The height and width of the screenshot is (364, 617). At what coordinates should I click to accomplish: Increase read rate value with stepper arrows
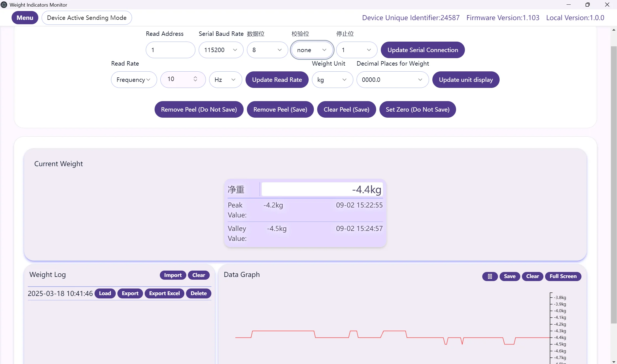[195, 77]
